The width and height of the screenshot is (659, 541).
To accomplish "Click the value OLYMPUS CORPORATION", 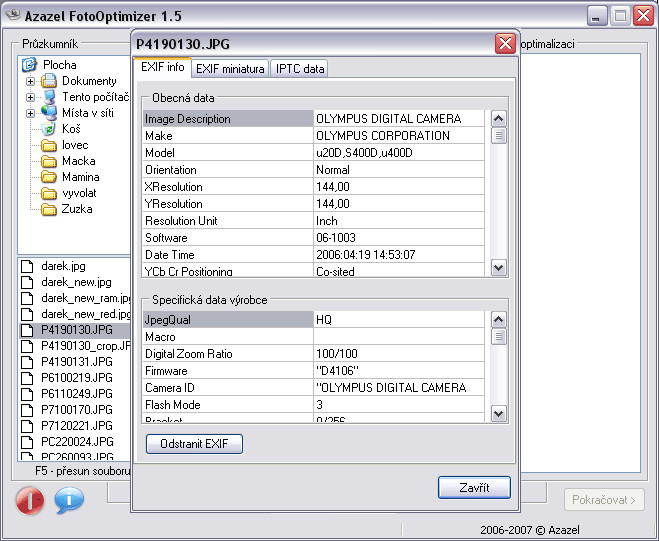I will pyautogui.click(x=383, y=136).
